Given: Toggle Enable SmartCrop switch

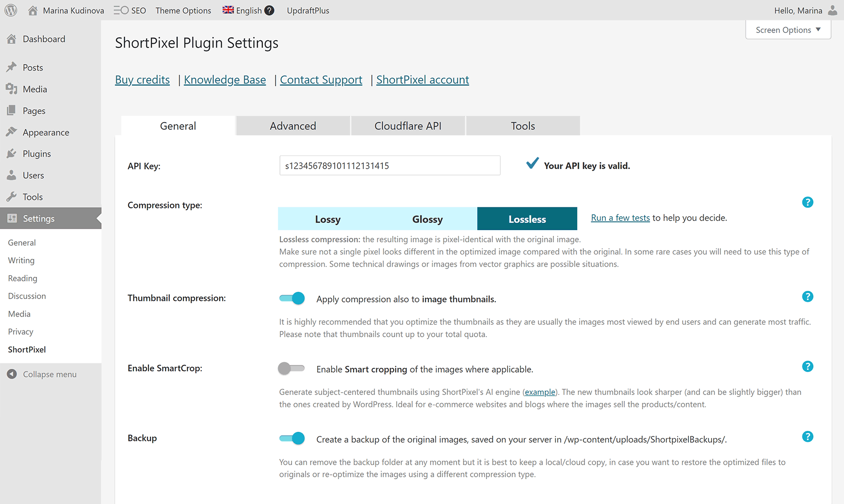Looking at the screenshot, I should (291, 368).
